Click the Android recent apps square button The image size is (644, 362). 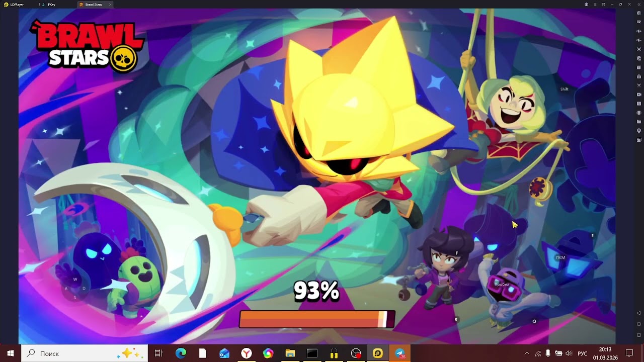(639, 335)
